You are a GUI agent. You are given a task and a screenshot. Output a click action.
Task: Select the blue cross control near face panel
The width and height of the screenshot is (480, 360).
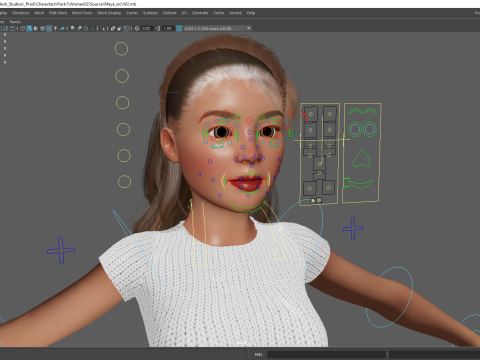tap(353, 228)
